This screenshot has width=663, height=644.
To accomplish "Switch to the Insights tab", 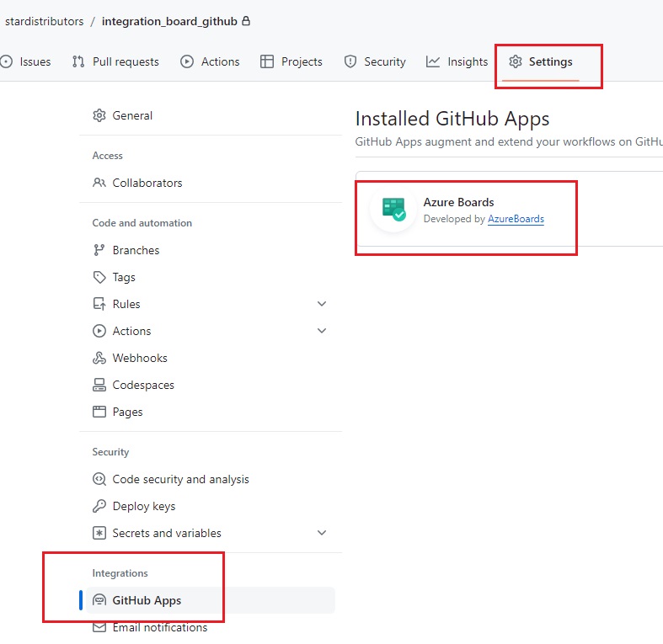I will (457, 61).
